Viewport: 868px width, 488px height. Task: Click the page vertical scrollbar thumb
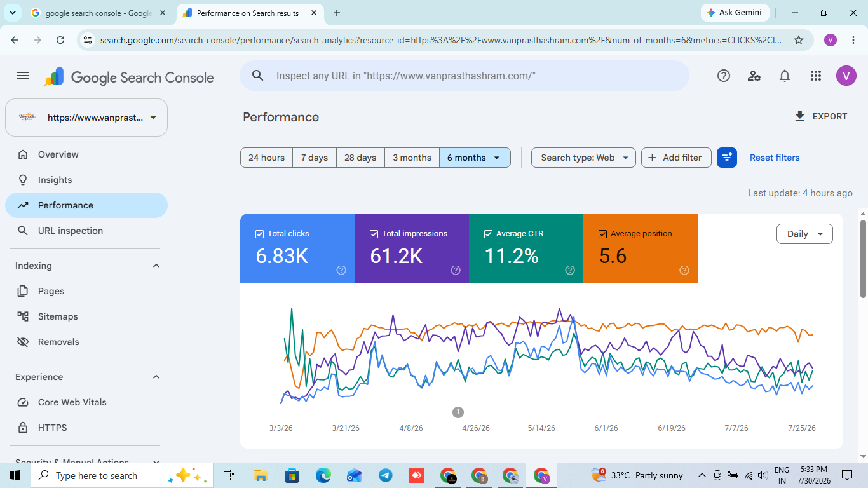[x=863, y=259]
